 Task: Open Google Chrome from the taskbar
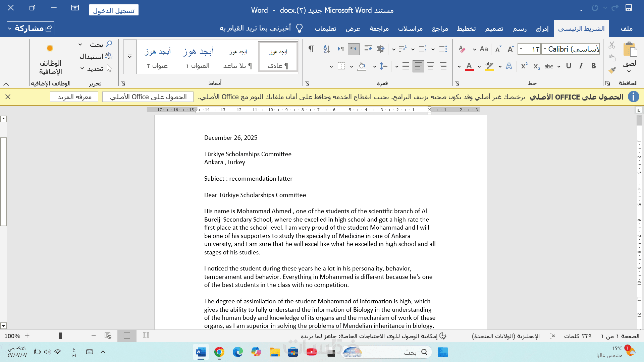click(219, 352)
